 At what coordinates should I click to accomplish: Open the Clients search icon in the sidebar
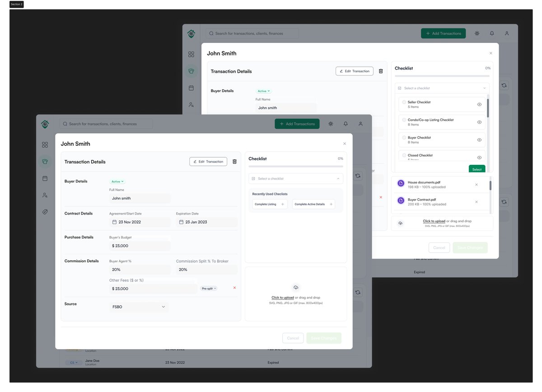coord(45,195)
